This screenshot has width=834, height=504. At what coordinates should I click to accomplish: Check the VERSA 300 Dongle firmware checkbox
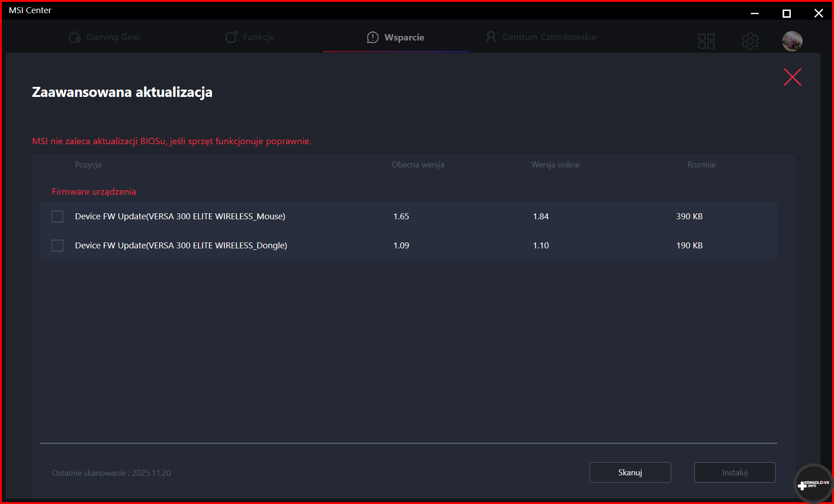(x=58, y=246)
